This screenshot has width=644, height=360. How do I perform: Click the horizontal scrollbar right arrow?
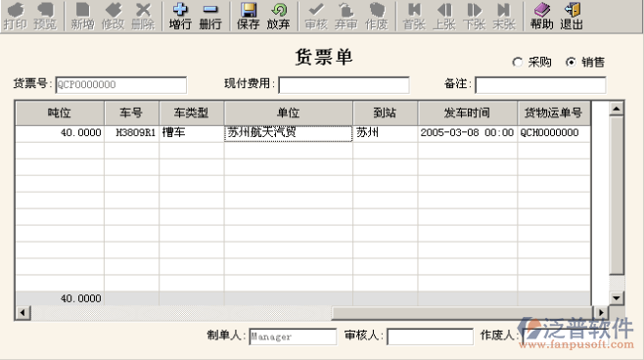point(601,313)
